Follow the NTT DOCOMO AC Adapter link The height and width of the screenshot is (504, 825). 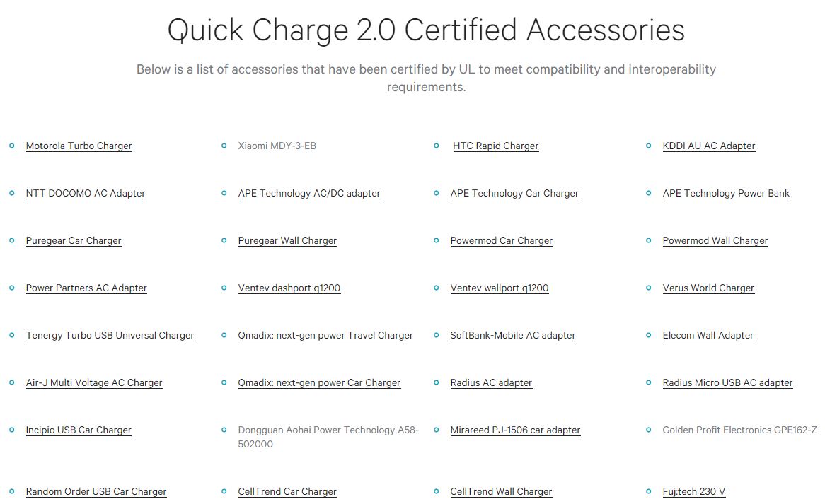86,194
